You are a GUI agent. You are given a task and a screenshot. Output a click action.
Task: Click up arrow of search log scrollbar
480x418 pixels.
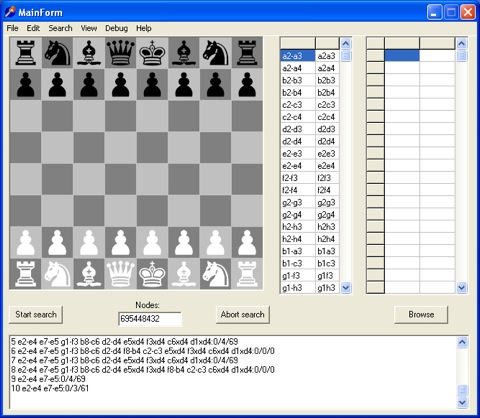pyautogui.click(x=462, y=342)
